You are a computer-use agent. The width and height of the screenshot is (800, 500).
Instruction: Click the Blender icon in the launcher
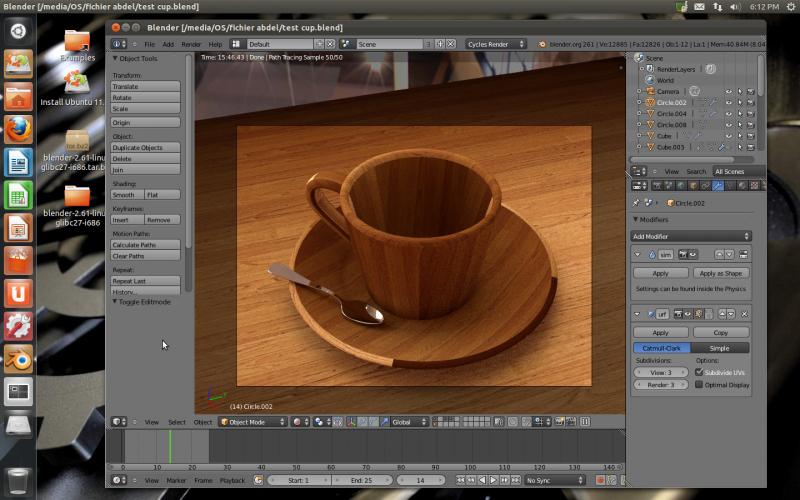[18, 359]
